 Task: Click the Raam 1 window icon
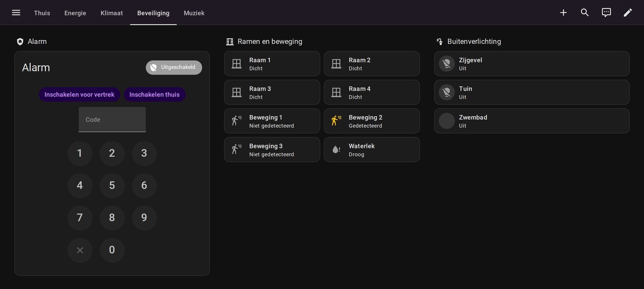237,64
